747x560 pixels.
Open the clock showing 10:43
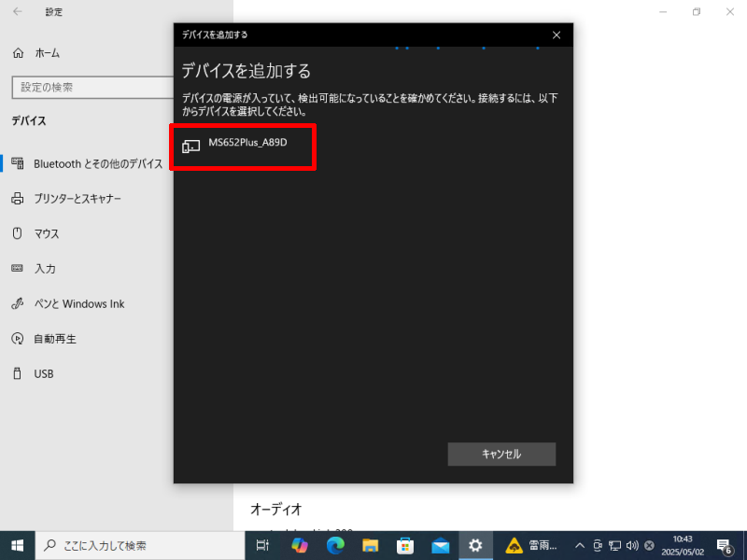(x=683, y=546)
